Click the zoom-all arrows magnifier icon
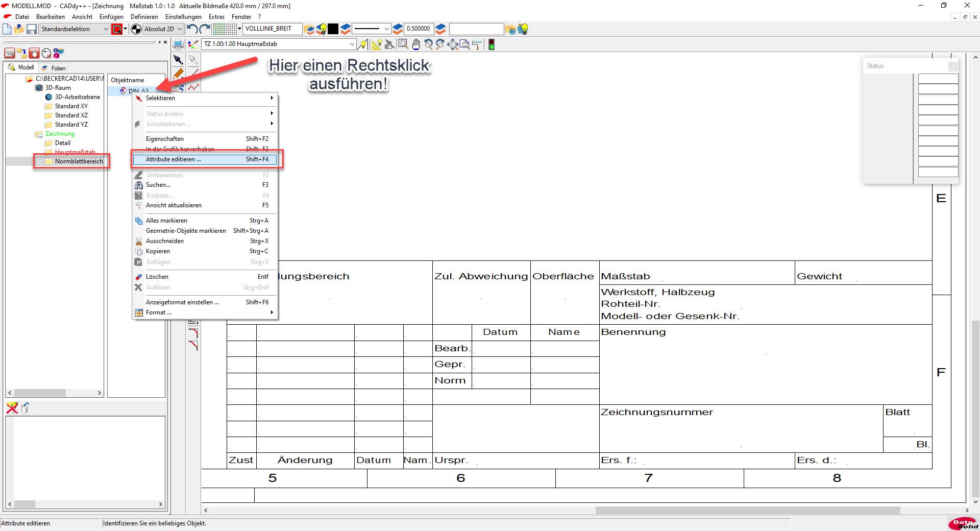Screen dimensions: 980x531 [x=453, y=44]
